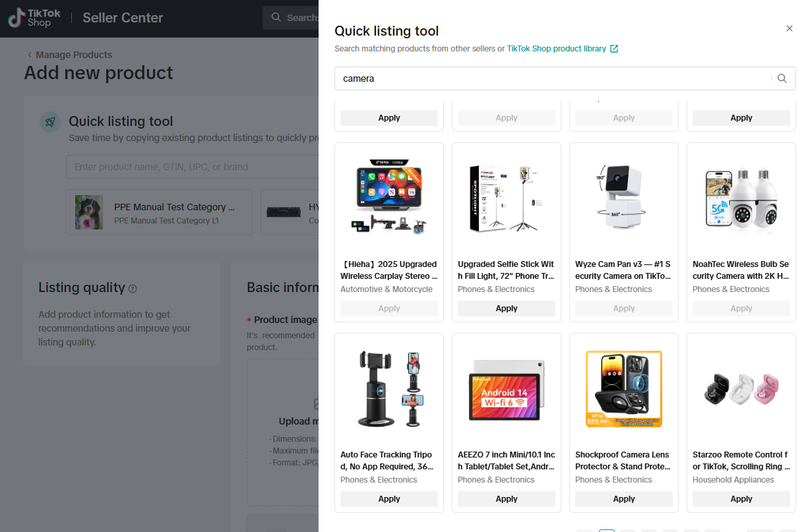Click the magnifier icon in camera search box

coord(782,78)
